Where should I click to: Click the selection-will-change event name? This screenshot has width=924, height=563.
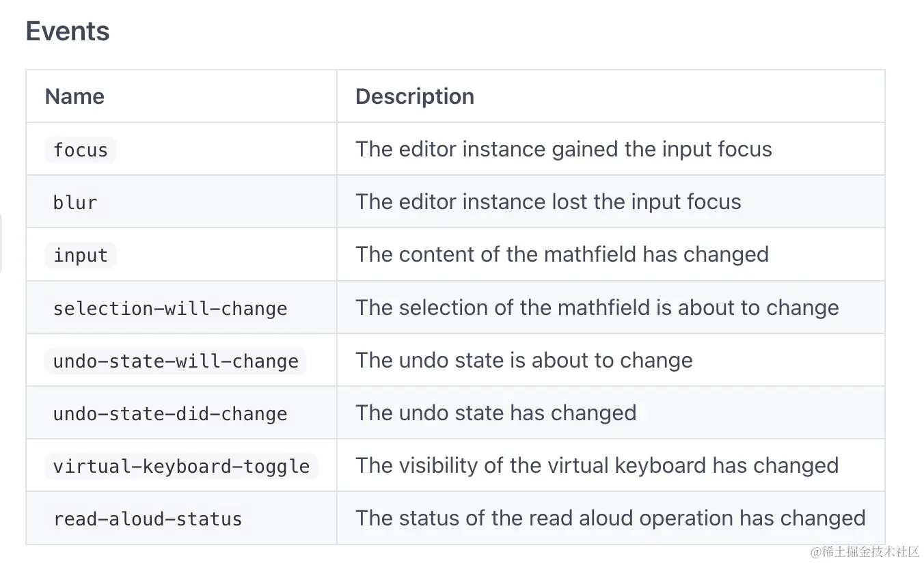point(170,308)
